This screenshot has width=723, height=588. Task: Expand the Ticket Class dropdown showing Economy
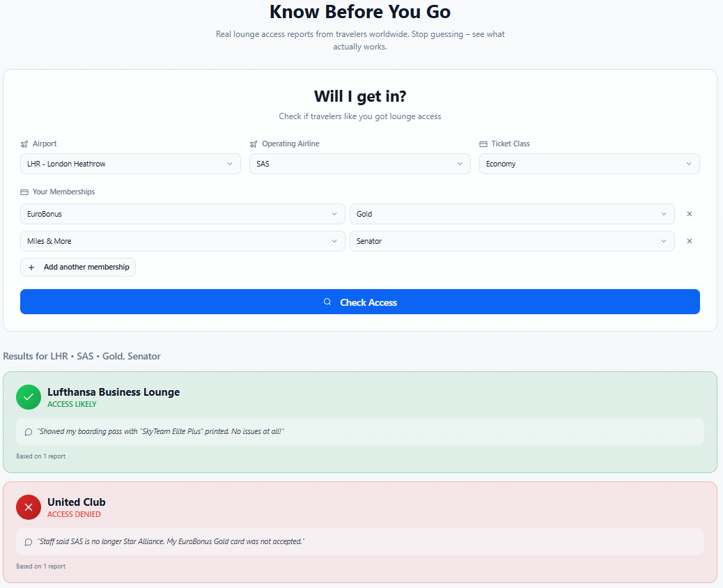(589, 164)
